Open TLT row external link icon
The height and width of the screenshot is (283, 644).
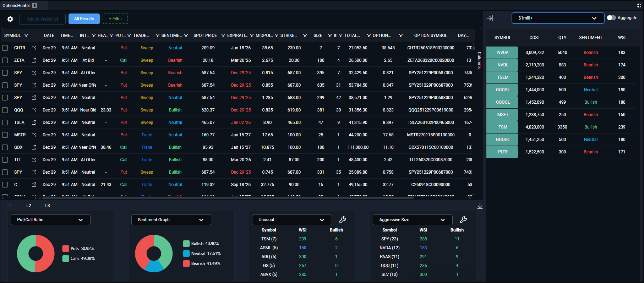click(x=34, y=160)
